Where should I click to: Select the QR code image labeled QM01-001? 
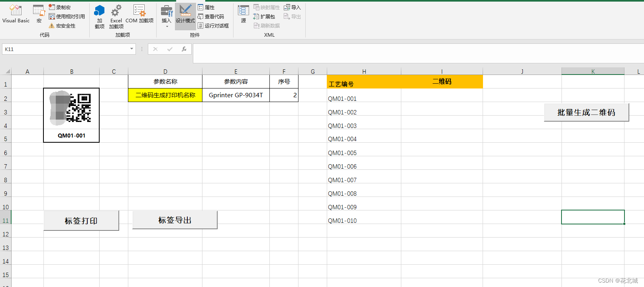coord(71,115)
